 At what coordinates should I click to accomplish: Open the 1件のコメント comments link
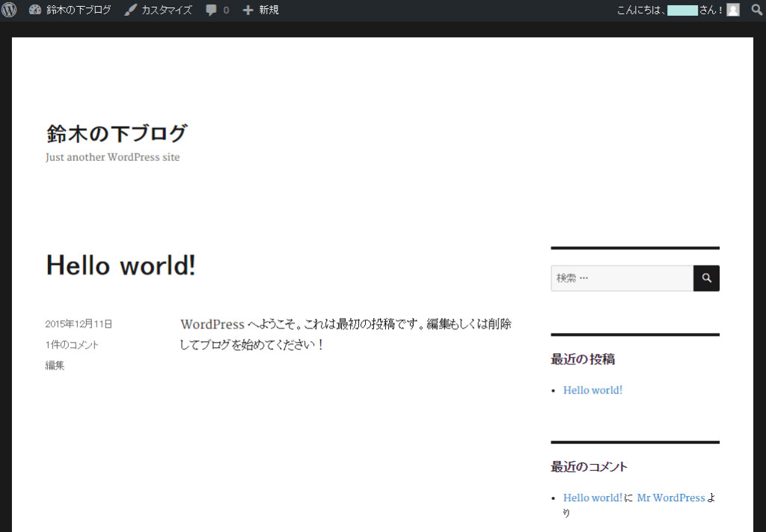[72, 344]
